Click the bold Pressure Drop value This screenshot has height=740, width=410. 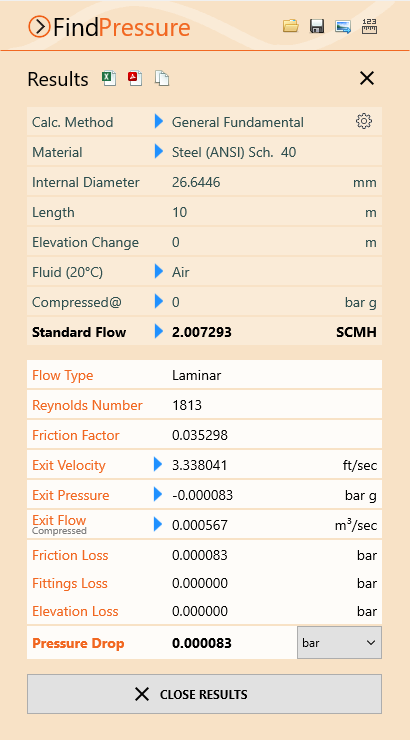pyautogui.click(x=201, y=643)
